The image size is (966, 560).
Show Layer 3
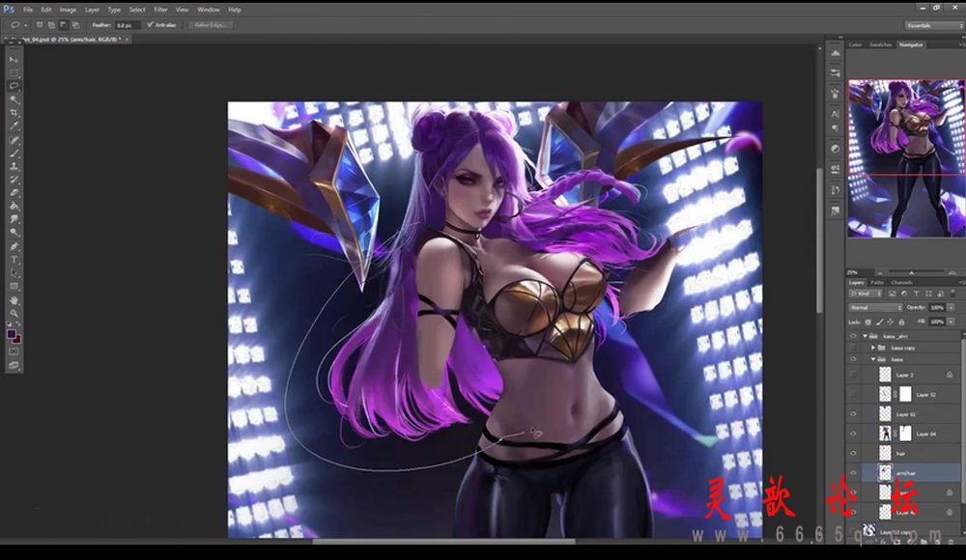point(853,375)
